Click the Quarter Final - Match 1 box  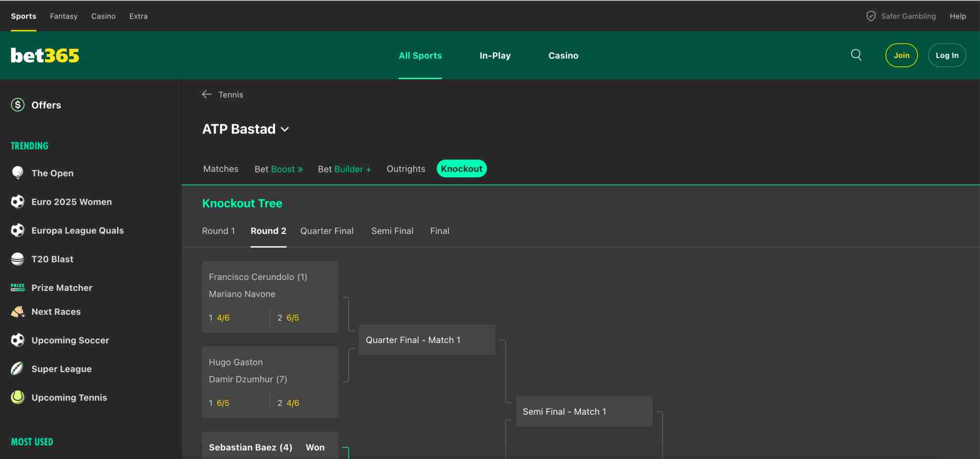427,340
